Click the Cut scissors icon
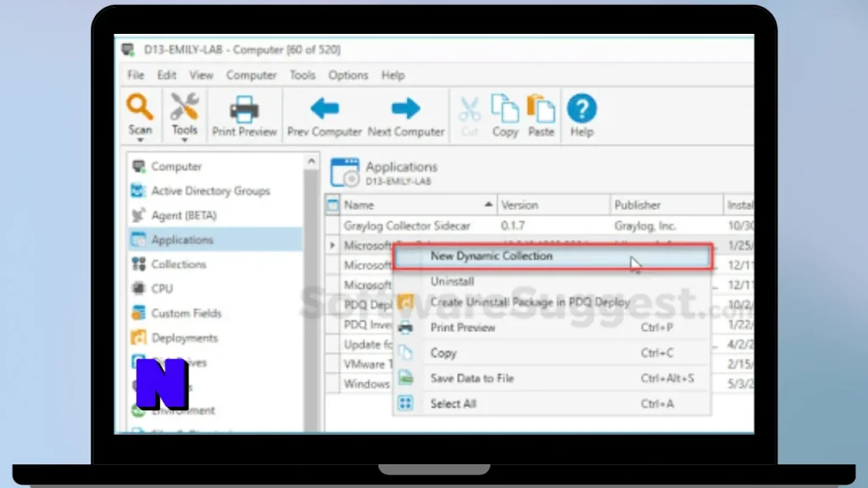 pos(470,109)
